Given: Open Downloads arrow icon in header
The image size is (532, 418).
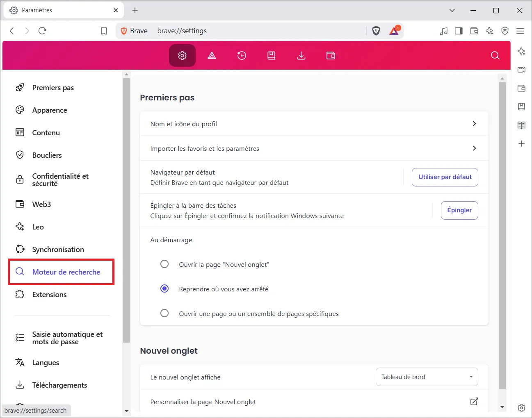Looking at the screenshot, I should click(x=301, y=55).
